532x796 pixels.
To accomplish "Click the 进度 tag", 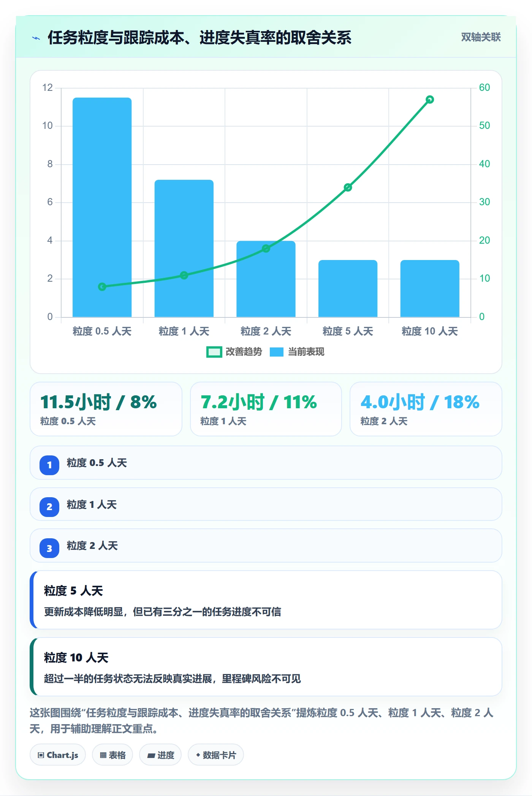I will click(160, 755).
